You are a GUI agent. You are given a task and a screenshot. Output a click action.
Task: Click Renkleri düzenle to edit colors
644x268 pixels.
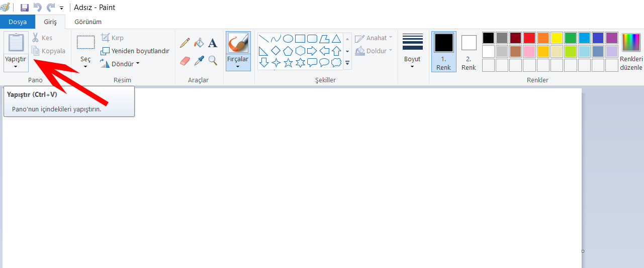632,52
